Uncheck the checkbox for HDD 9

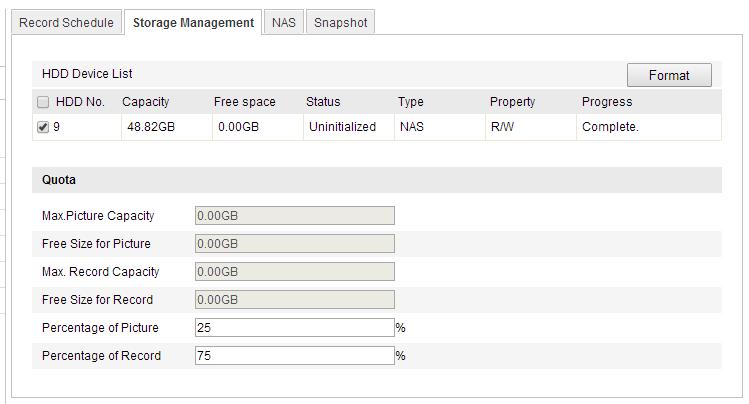43,127
